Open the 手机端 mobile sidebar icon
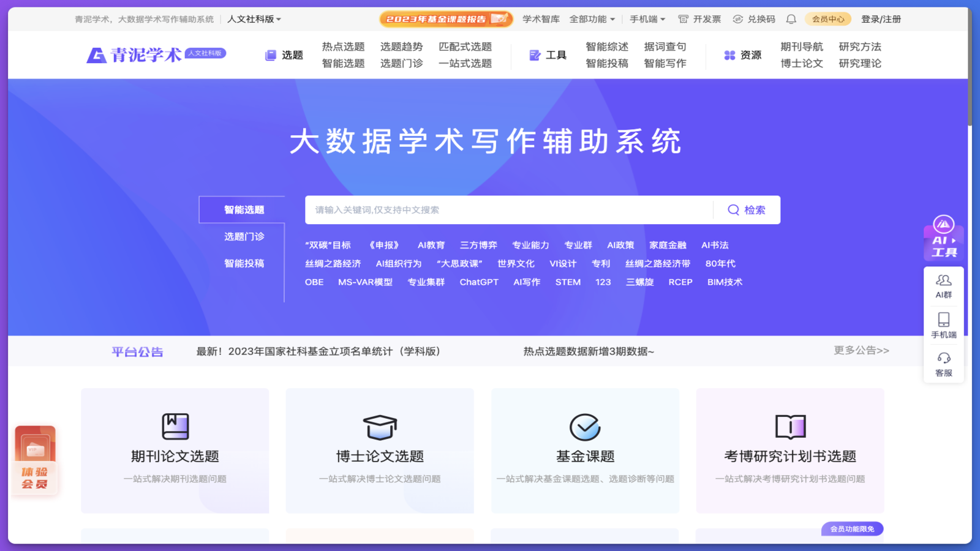This screenshot has height=551, width=980. [x=943, y=324]
